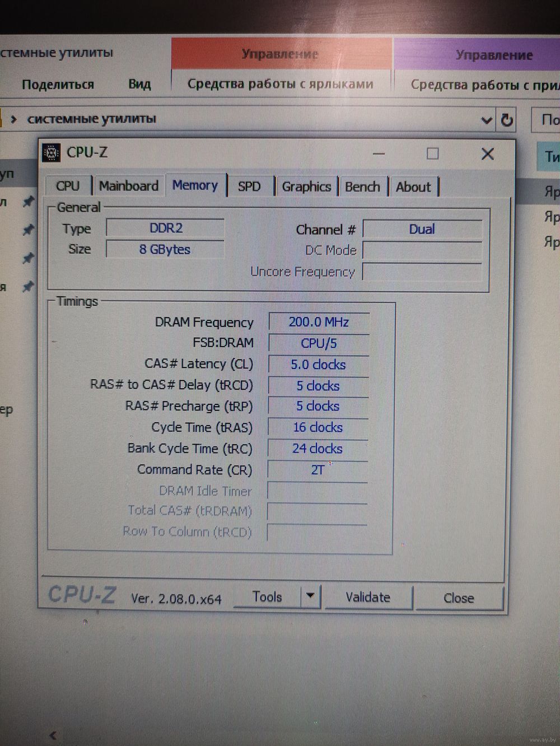The image size is (560, 746).
Task: Close CPU-Z with the X icon
Action: 488,154
